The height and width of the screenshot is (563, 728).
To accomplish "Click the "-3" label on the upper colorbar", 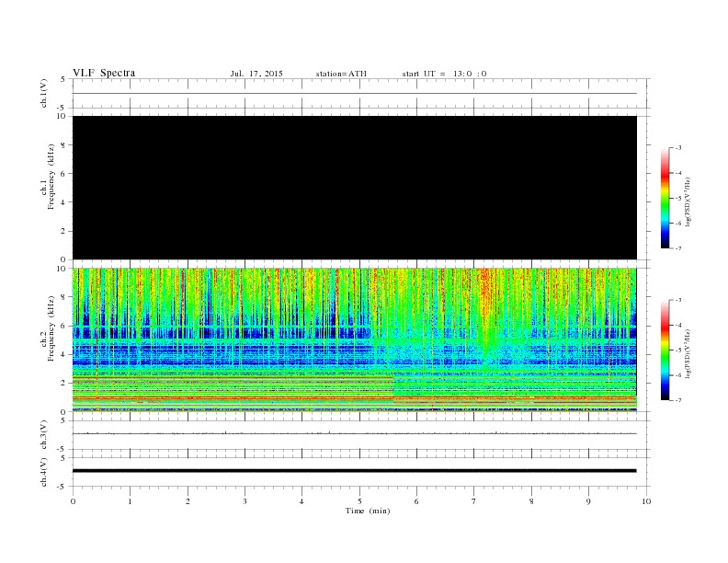I will (678, 148).
